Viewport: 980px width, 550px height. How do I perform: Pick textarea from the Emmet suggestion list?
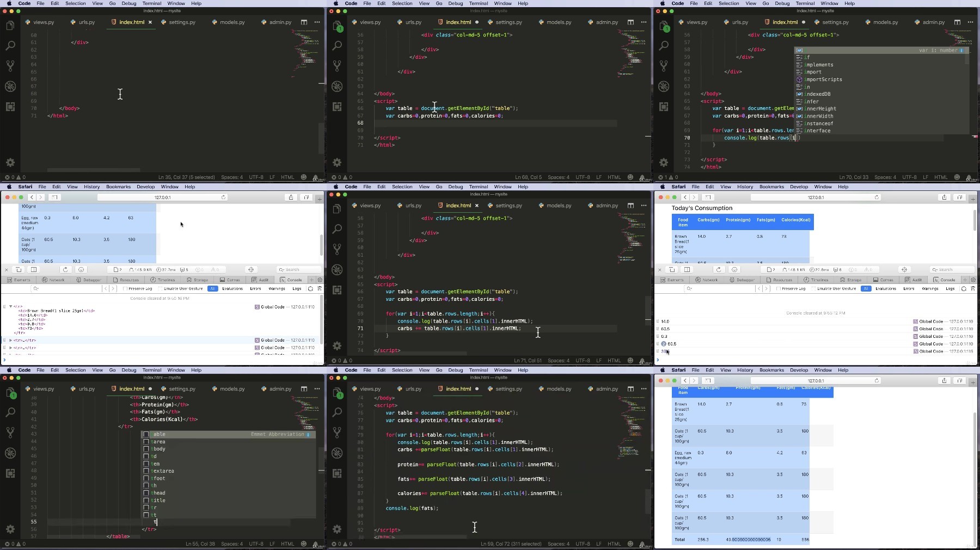click(163, 471)
